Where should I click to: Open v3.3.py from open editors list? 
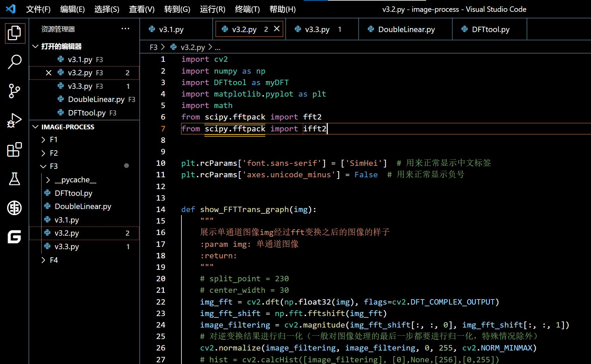pyautogui.click(x=84, y=86)
